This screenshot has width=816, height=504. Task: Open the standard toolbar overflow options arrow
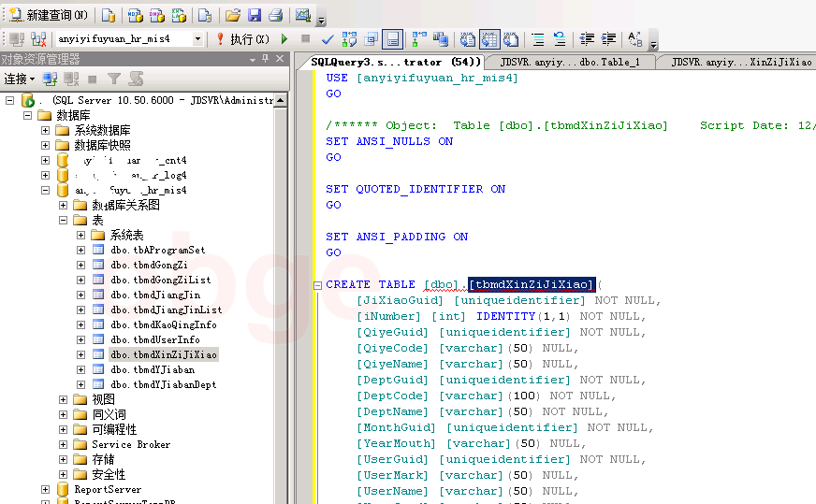click(x=321, y=21)
